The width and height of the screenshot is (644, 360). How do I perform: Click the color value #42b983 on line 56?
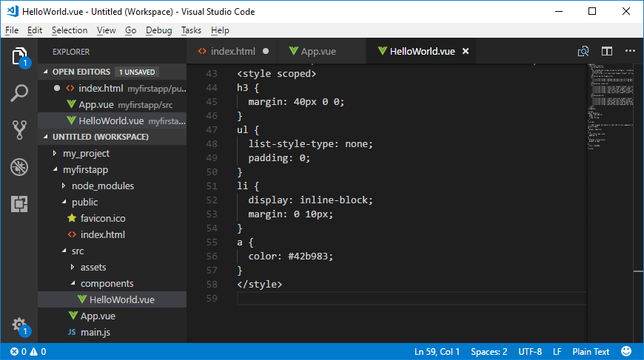pyautogui.click(x=308, y=256)
